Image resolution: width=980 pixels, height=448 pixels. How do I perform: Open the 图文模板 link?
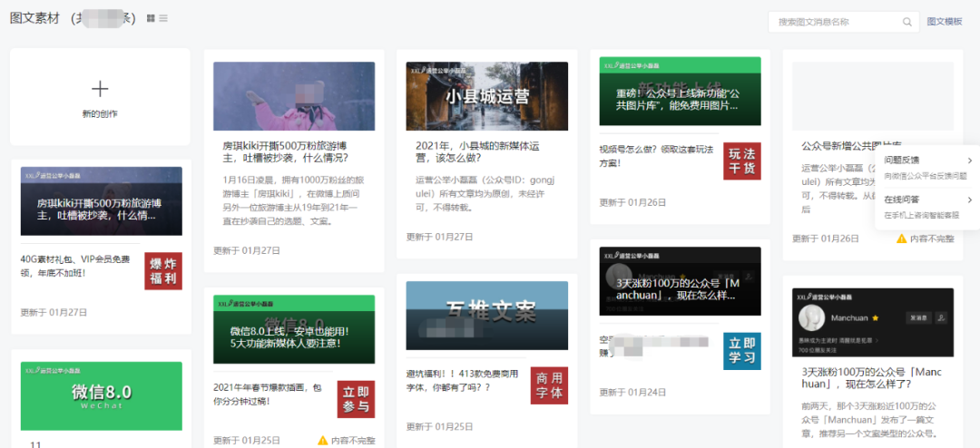click(x=944, y=22)
